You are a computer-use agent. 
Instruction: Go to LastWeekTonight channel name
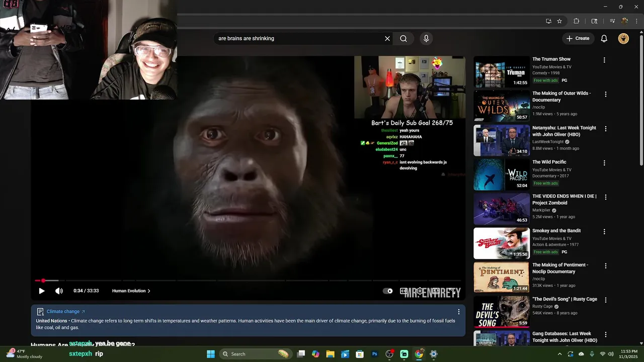pos(548,142)
